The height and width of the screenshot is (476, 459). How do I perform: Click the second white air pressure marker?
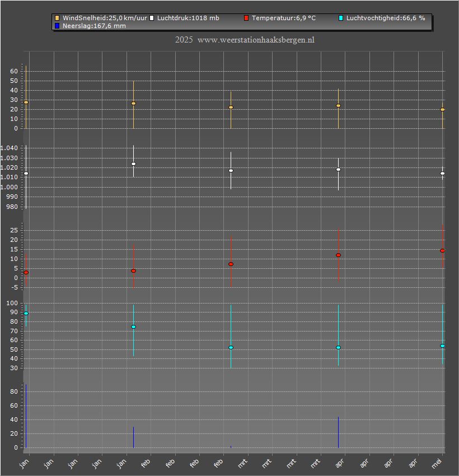(133, 164)
